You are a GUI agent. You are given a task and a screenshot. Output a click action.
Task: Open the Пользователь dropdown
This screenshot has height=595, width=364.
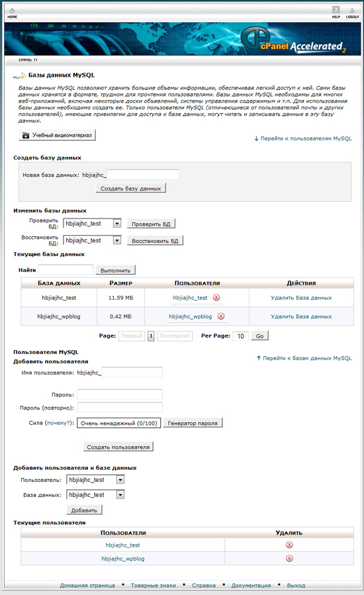[96, 480]
